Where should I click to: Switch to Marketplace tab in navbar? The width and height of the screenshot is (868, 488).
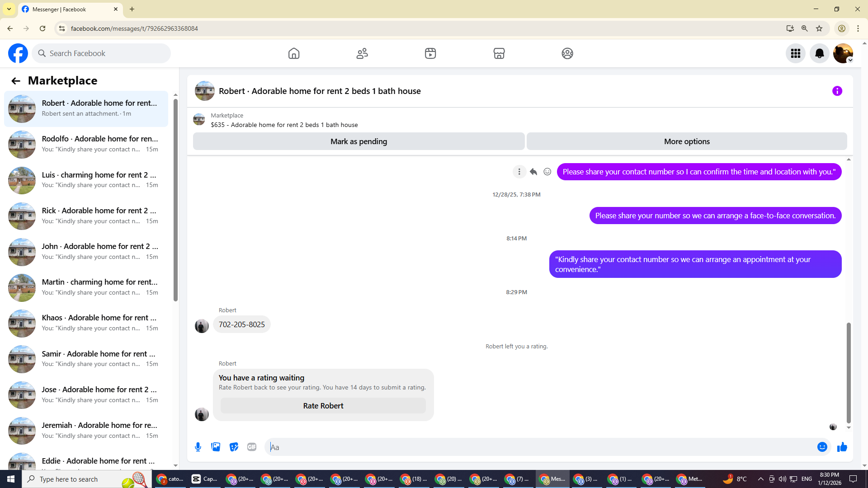coord(499,53)
